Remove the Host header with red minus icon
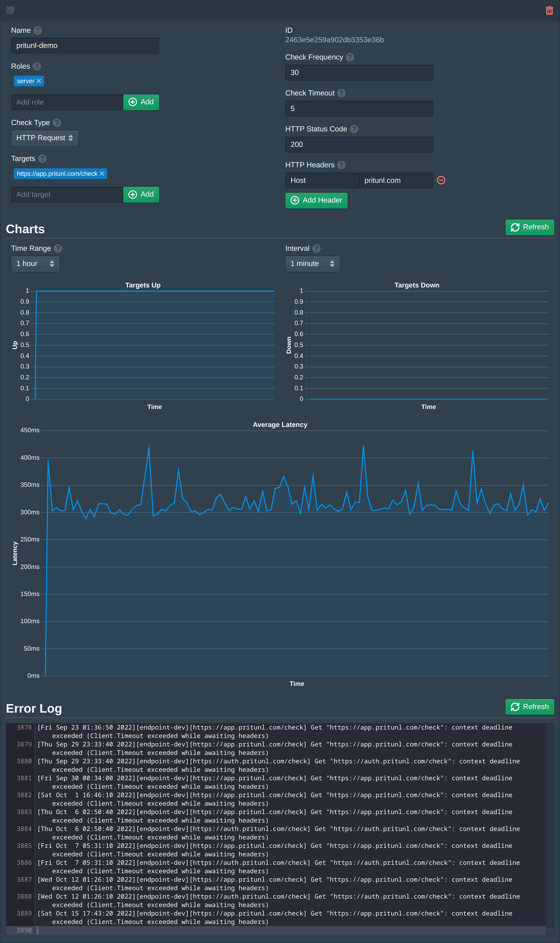This screenshot has height=943, width=560. pyautogui.click(x=441, y=180)
